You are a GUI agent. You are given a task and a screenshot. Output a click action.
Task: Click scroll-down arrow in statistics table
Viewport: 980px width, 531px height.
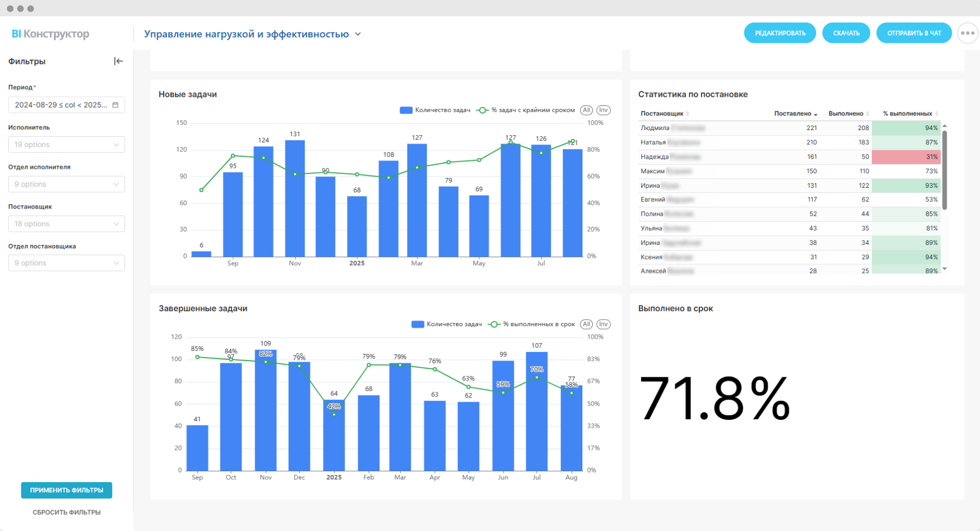[945, 269]
